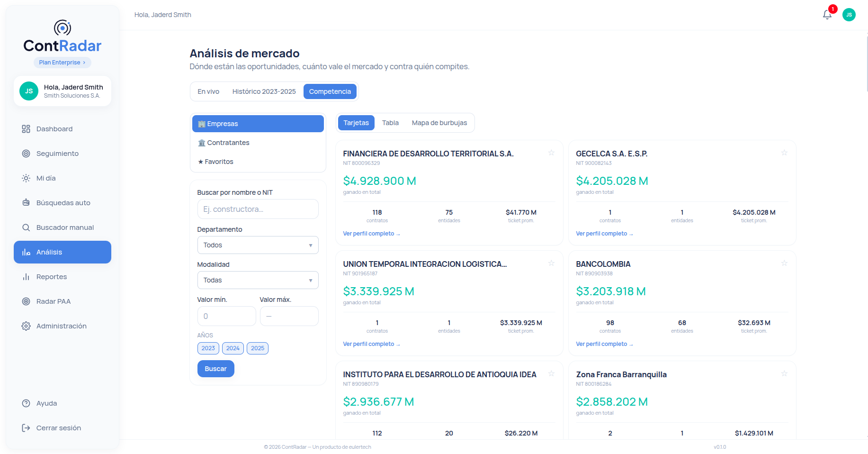This screenshot has height=454, width=868.
Task: Click the Administración gear icon
Action: coord(26,326)
